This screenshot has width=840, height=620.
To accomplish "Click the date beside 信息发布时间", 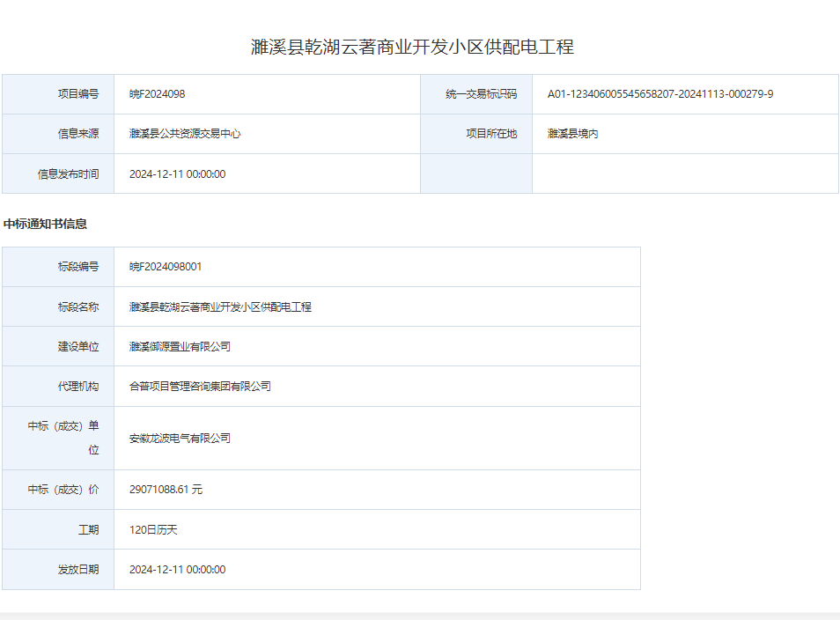I will (177, 174).
